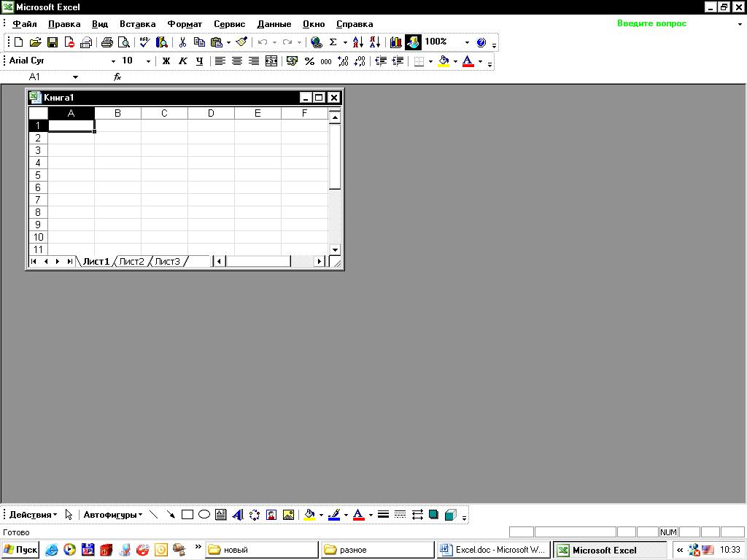Toggle underline Ч formatting

click(x=199, y=61)
